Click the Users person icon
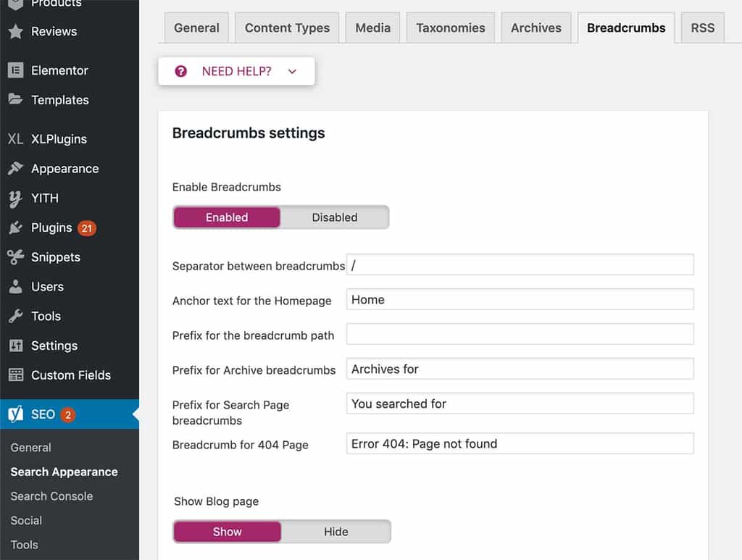The width and height of the screenshot is (742, 560). [16, 287]
